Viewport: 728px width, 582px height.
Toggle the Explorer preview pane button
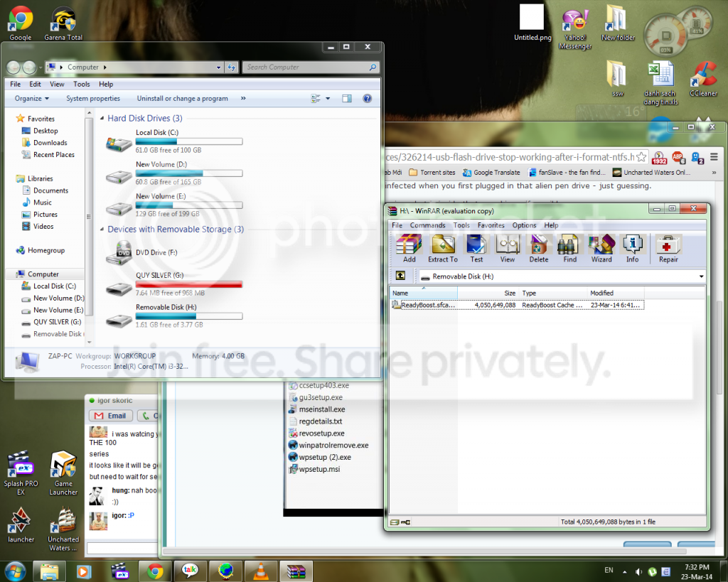click(347, 98)
